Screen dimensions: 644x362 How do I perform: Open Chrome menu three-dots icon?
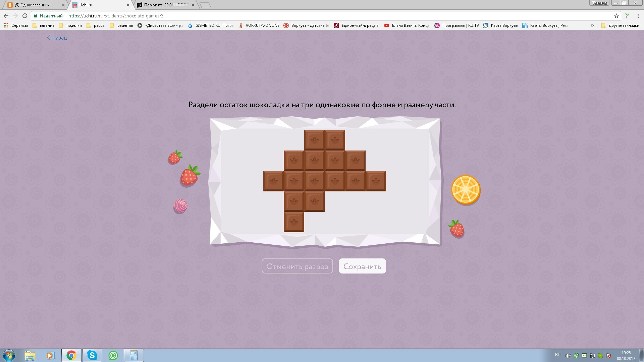tap(638, 16)
